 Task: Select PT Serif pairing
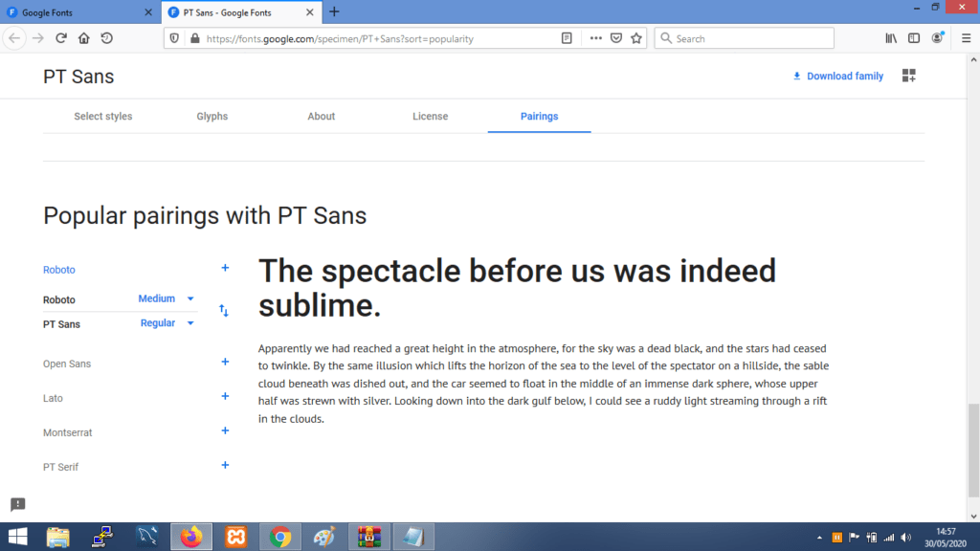pos(60,467)
